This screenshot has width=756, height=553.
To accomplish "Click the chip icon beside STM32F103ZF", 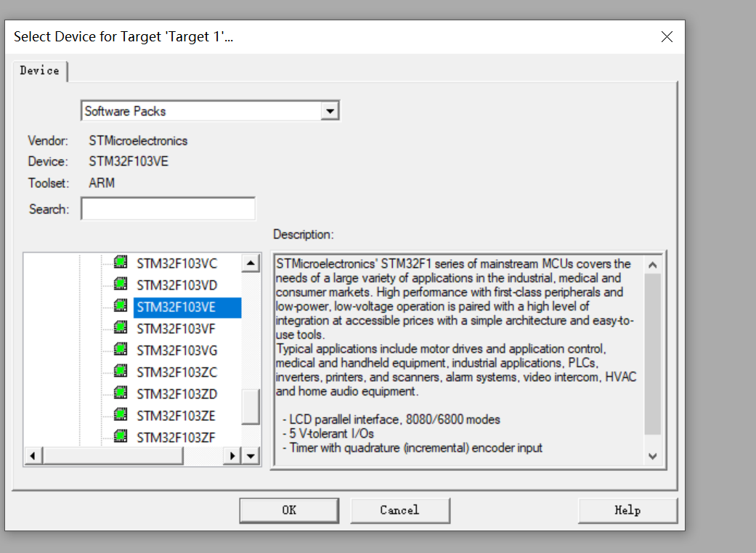I will coord(121,437).
